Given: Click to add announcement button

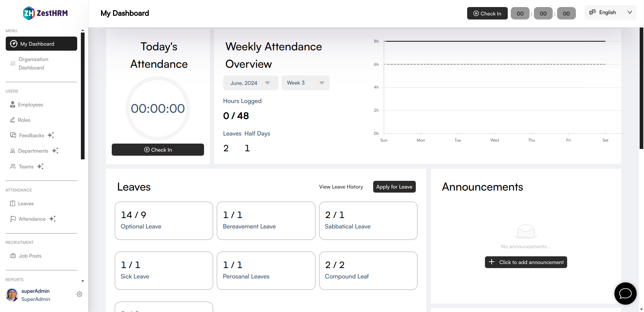Looking at the screenshot, I should click(526, 262).
